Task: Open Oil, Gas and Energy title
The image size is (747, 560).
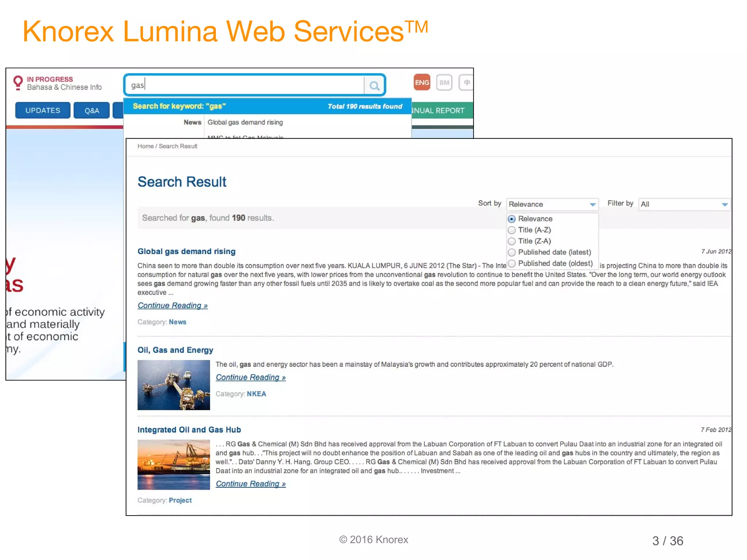Action: click(175, 350)
